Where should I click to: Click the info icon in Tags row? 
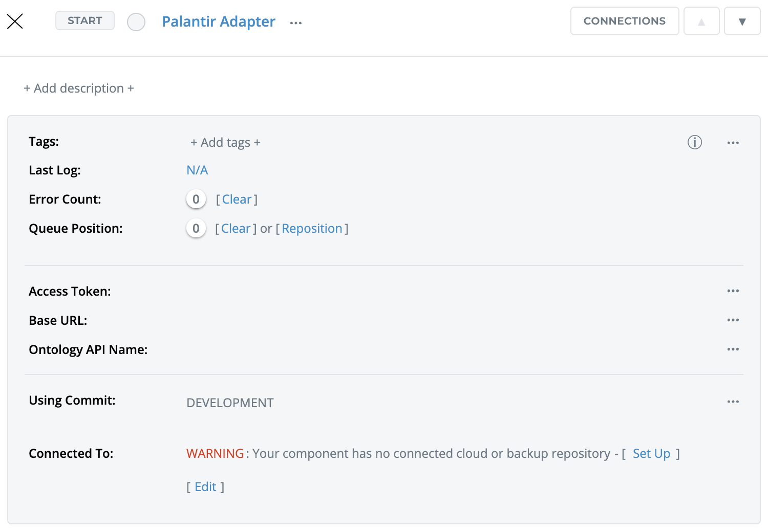click(x=694, y=142)
